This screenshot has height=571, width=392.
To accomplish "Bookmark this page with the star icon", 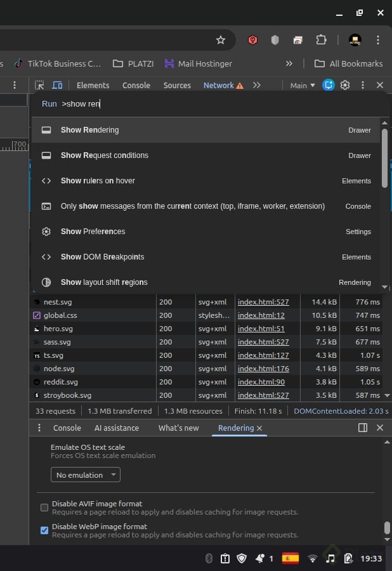I will tap(221, 40).
